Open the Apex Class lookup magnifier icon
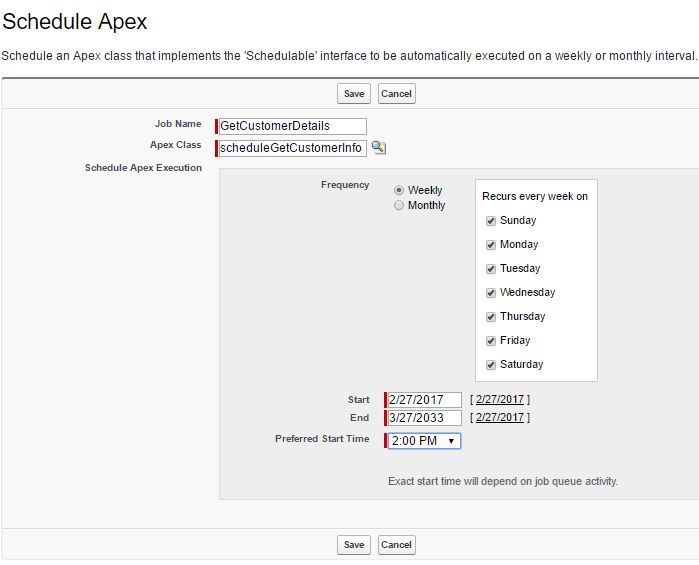This screenshot has width=699, height=565. (x=378, y=147)
